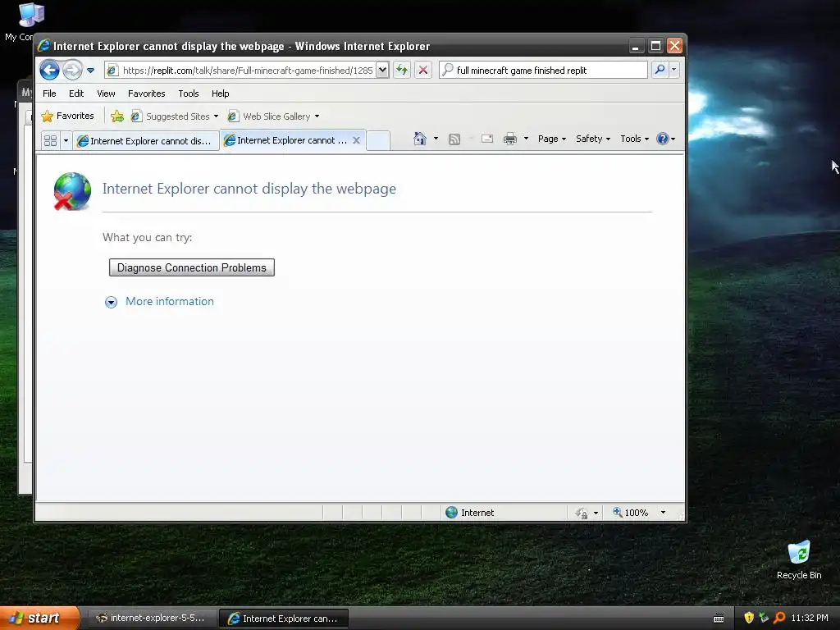Open the Favorites menu in menu bar
Image resolution: width=840 pixels, height=630 pixels.
(146, 94)
